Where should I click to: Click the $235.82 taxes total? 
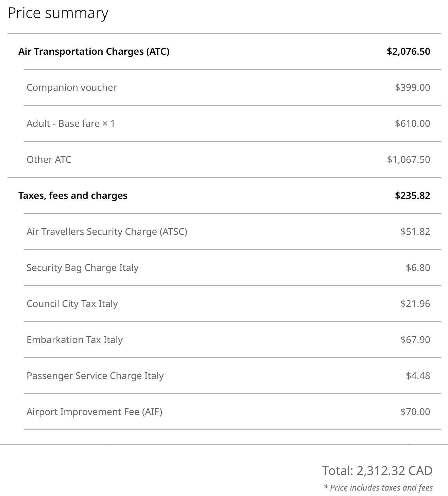tap(412, 195)
